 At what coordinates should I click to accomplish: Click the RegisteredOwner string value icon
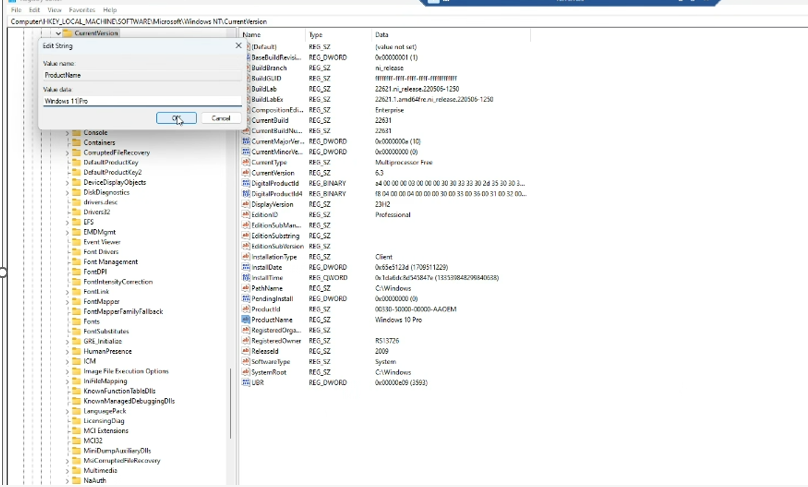point(246,341)
